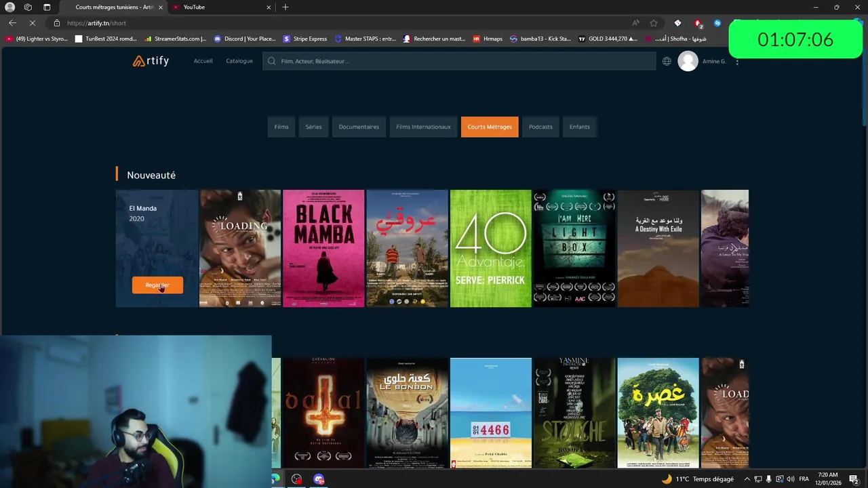The height and width of the screenshot is (488, 868).
Task: Open weather widget 11°C Temps dégagé
Action: (698, 479)
